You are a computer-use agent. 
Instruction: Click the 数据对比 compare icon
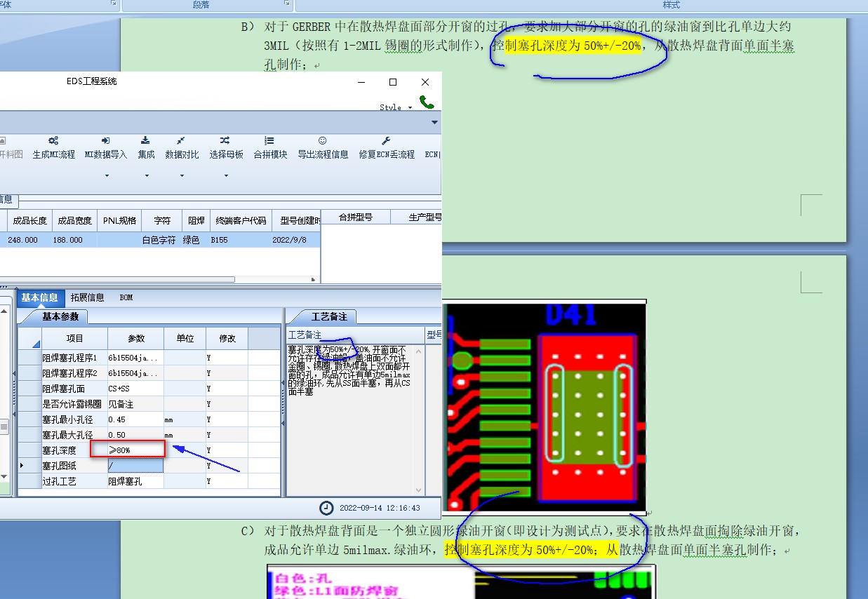182,140
